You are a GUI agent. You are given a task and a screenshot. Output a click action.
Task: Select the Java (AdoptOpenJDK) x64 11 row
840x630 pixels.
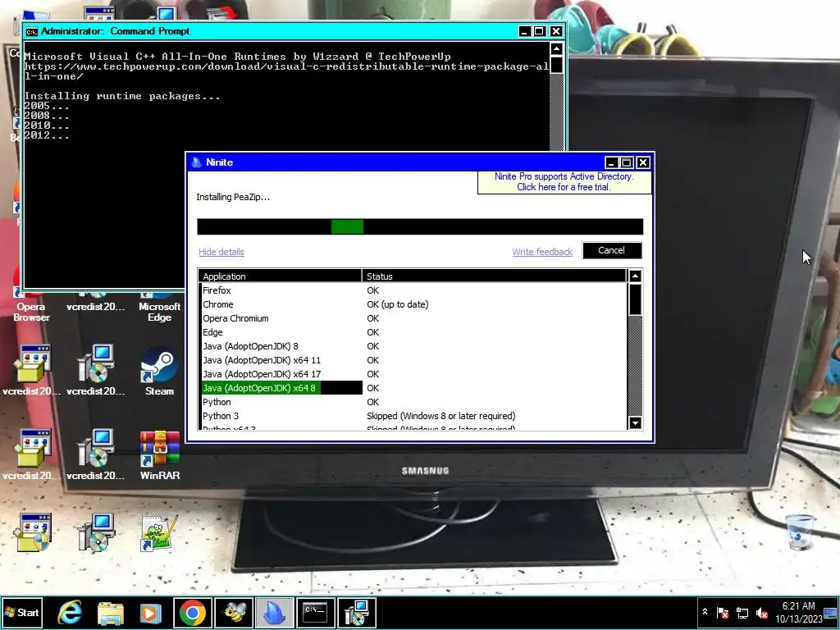click(413, 360)
